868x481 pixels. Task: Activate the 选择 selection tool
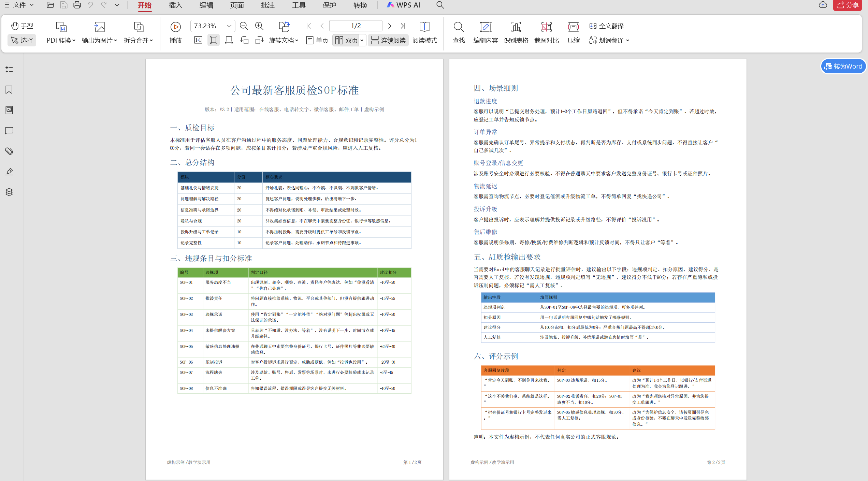pos(22,40)
